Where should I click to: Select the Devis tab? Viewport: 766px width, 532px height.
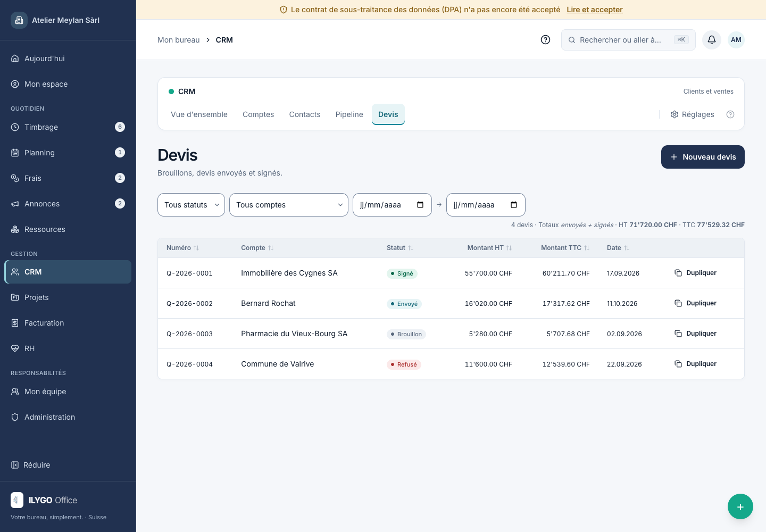pos(388,114)
